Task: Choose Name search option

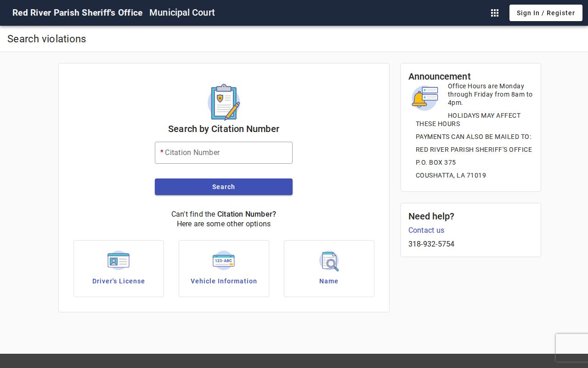Action: 329,269
